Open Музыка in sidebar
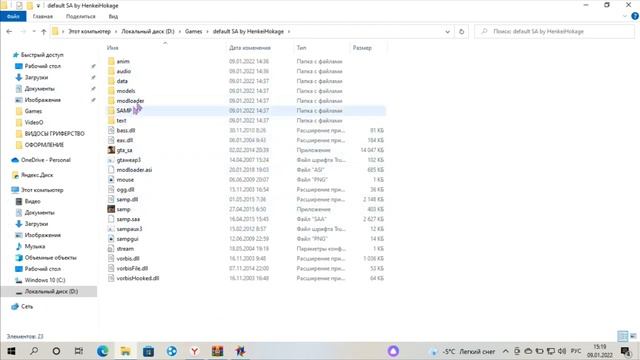This screenshot has height=360, width=640. [35, 247]
